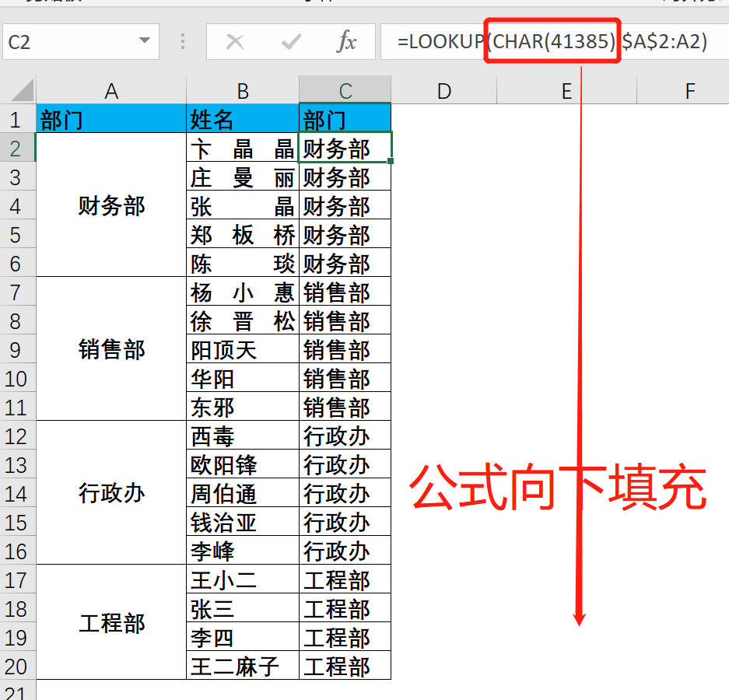
Task: Click the Insert Function fx icon
Action: click(x=346, y=42)
